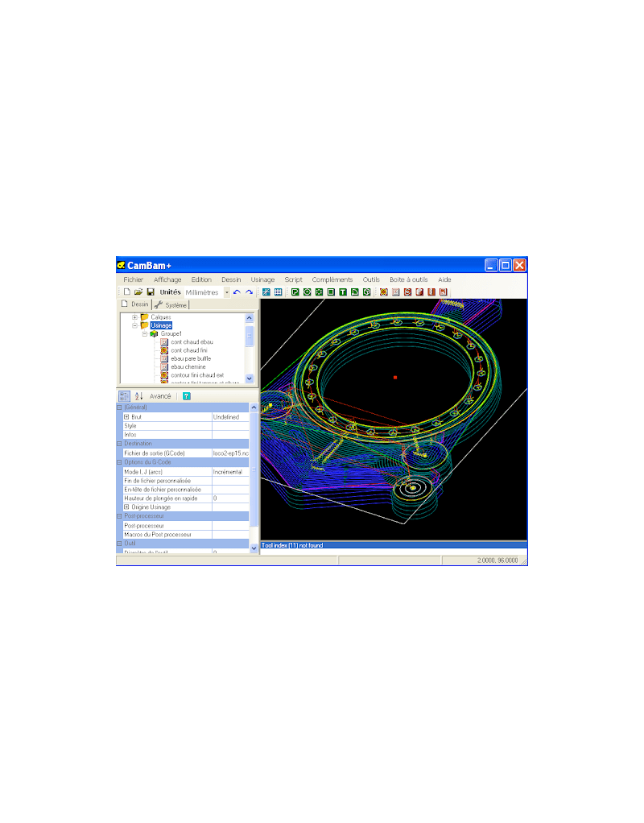644x823 pixels.
Task: Click the property grid scrollbar down arrow
Action: (254, 548)
